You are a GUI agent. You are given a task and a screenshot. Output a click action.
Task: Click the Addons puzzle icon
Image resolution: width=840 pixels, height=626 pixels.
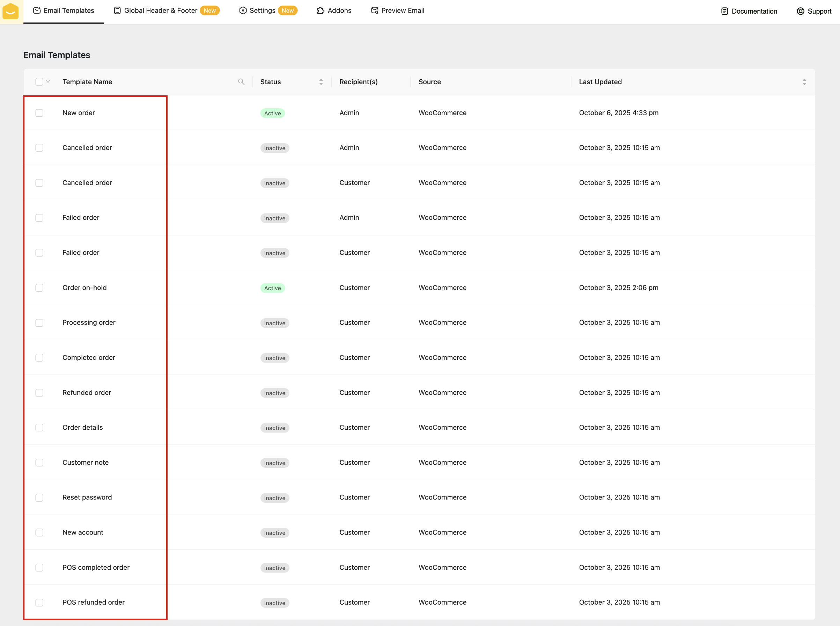[320, 10]
